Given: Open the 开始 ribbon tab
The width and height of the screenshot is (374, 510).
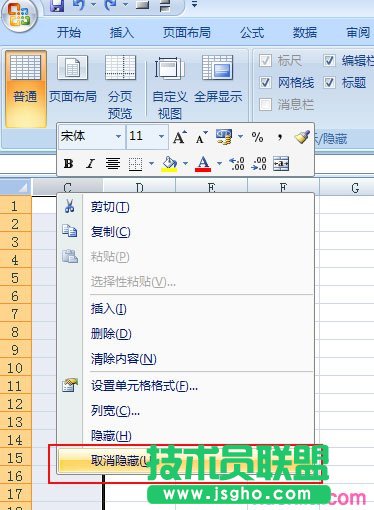Looking at the screenshot, I should [68, 32].
